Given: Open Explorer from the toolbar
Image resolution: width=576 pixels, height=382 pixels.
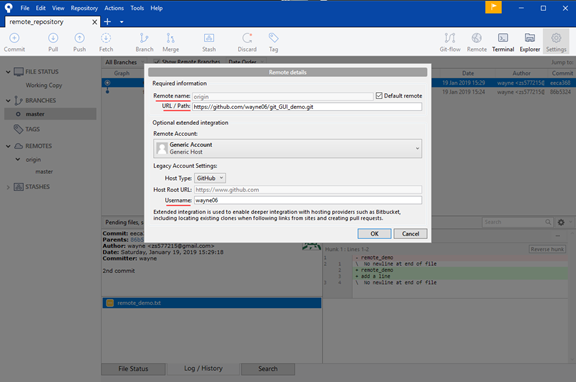Looking at the screenshot, I should pos(530,42).
